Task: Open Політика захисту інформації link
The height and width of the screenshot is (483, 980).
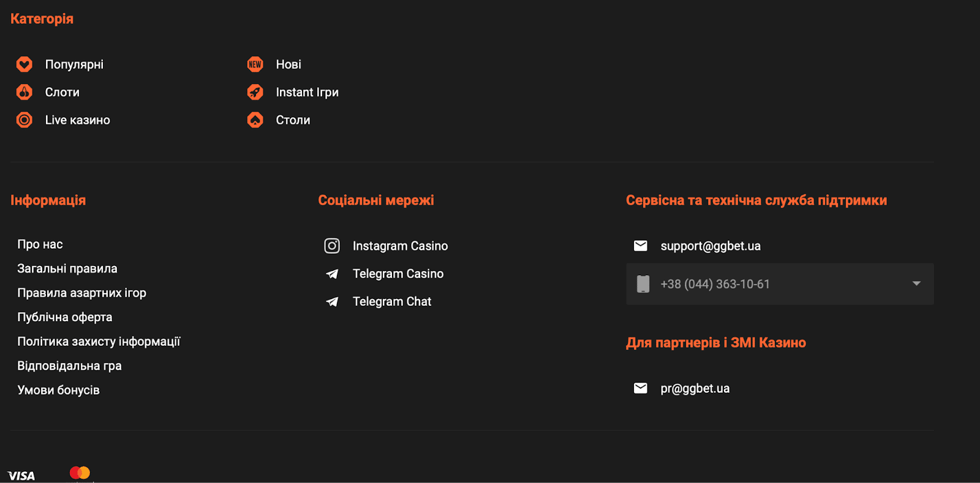Action: (x=99, y=341)
